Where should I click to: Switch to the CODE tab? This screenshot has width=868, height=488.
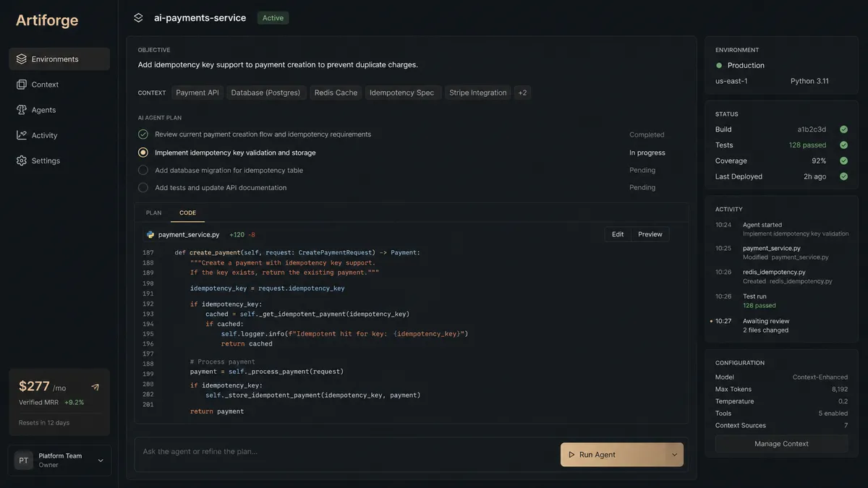[188, 213]
